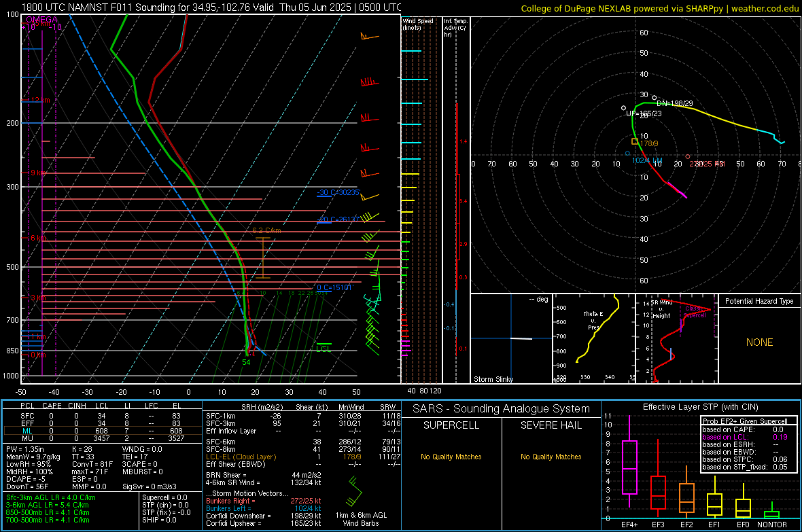802x532 pixels.
Task: Click the SR Wind v. Height label
Action: click(662, 309)
